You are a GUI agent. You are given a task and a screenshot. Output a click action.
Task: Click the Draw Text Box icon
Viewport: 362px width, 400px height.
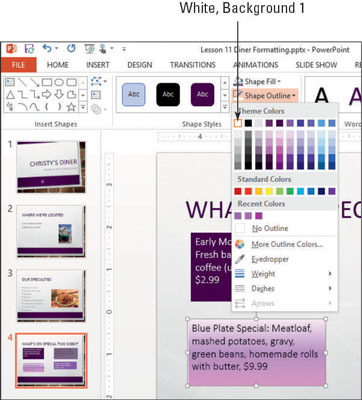96,95
